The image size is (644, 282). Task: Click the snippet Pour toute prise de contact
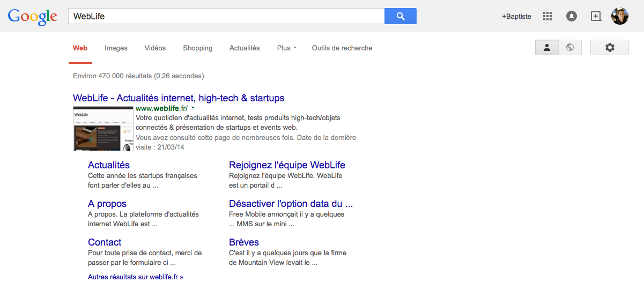coord(145,258)
